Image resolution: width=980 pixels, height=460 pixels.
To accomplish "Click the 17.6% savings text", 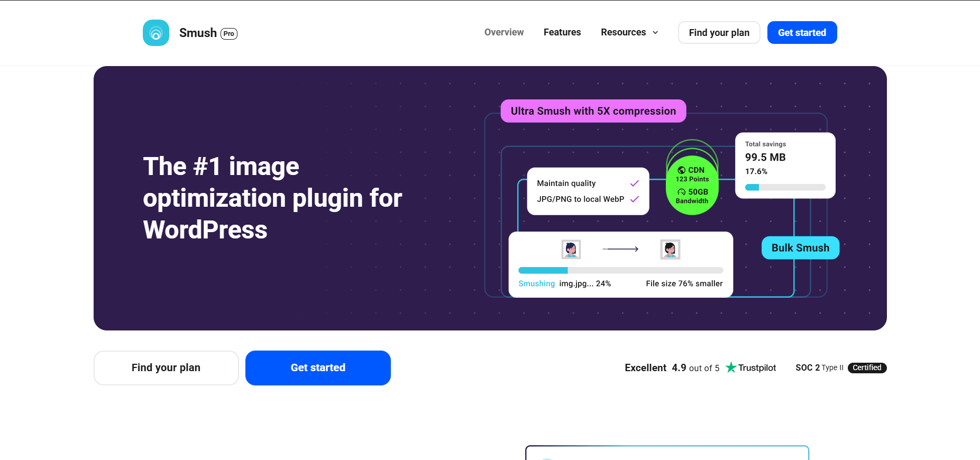I will click(756, 171).
